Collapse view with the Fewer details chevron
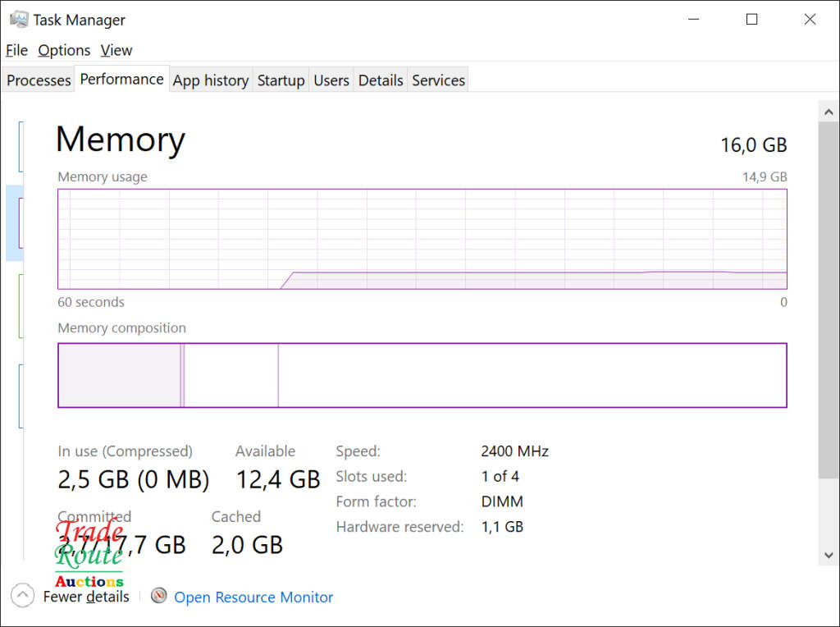The height and width of the screenshot is (627, 840). [x=23, y=596]
